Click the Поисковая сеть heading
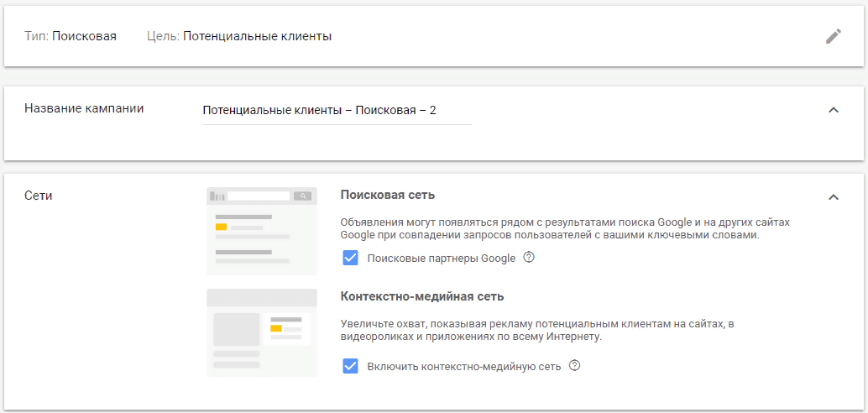868x413 pixels. 387,195
